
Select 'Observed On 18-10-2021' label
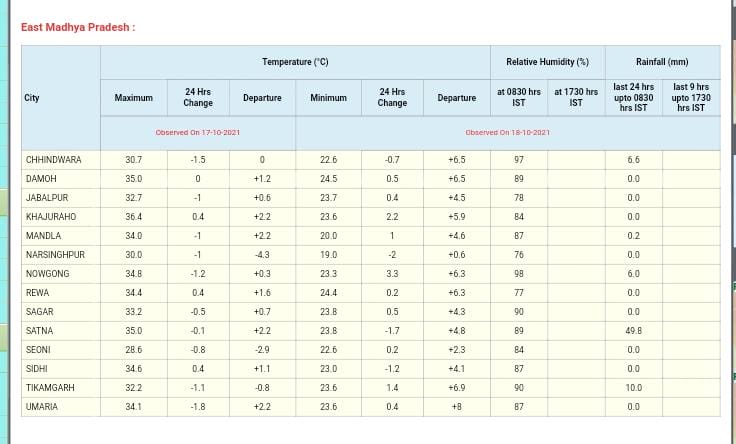(x=507, y=133)
